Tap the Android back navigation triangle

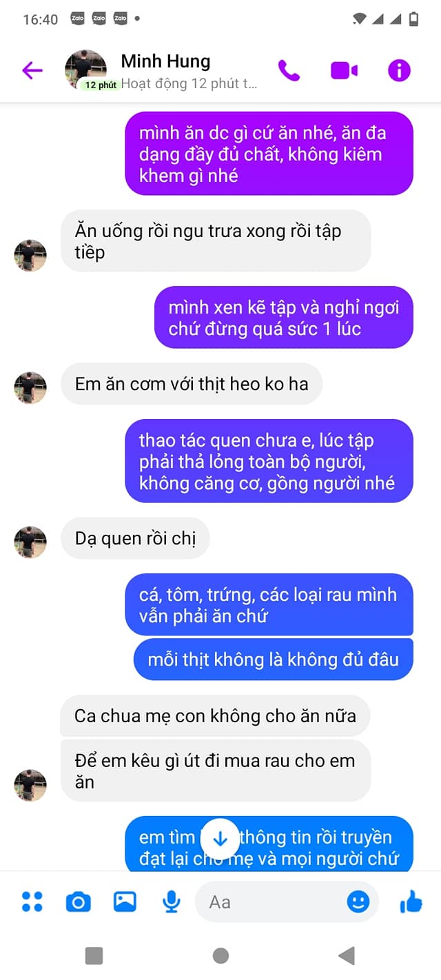click(347, 955)
